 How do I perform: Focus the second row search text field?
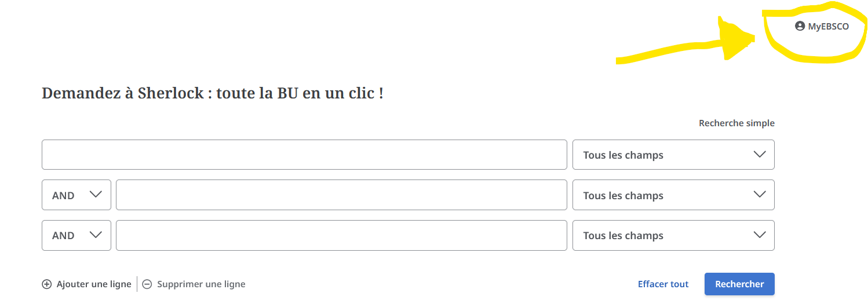tap(341, 195)
